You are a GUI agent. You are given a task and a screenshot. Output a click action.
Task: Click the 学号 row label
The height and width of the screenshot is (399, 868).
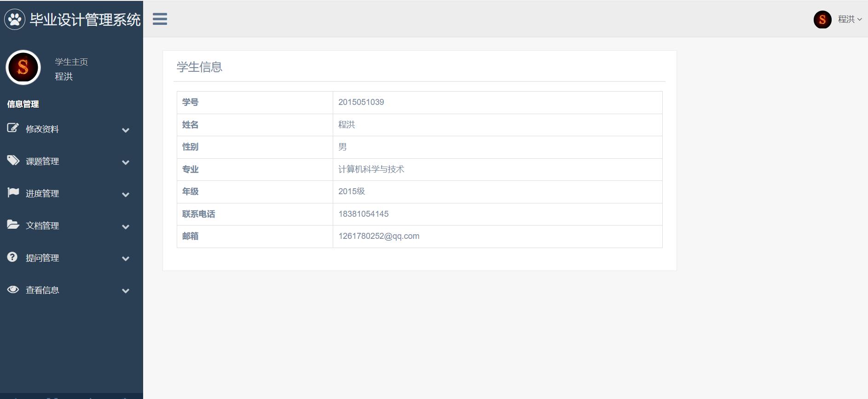click(190, 102)
